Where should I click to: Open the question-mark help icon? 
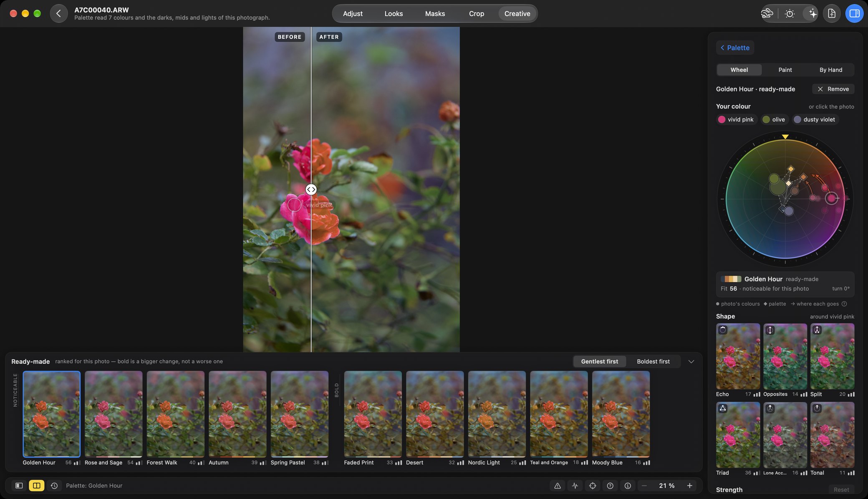[x=610, y=486]
